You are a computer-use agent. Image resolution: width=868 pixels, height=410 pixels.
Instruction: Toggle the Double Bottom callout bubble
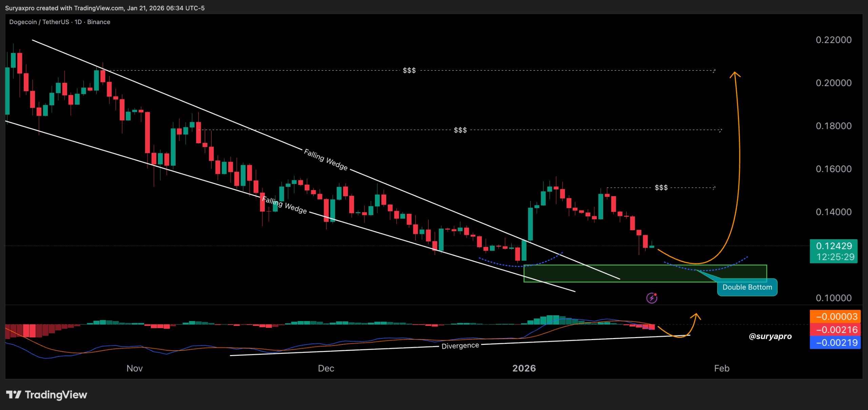click(x=747, y=287)
